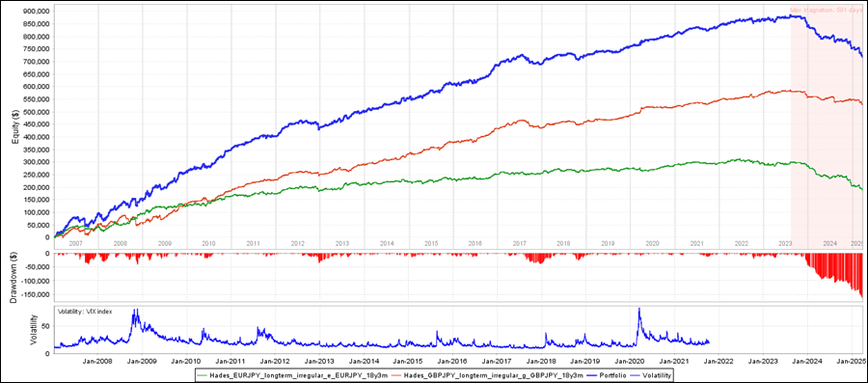Click the -150,000 drawdown axis tick label
868x383 pixels.
(37, 294)
